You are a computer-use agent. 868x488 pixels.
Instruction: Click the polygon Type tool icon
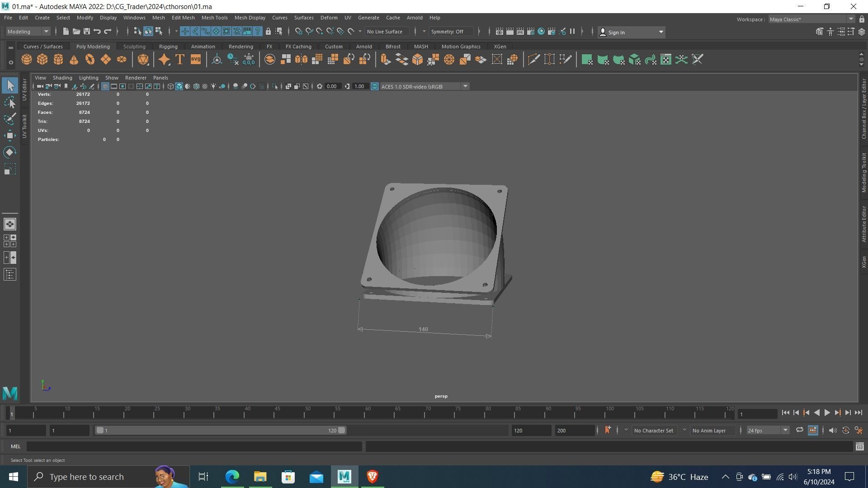[x=180, y=60]
